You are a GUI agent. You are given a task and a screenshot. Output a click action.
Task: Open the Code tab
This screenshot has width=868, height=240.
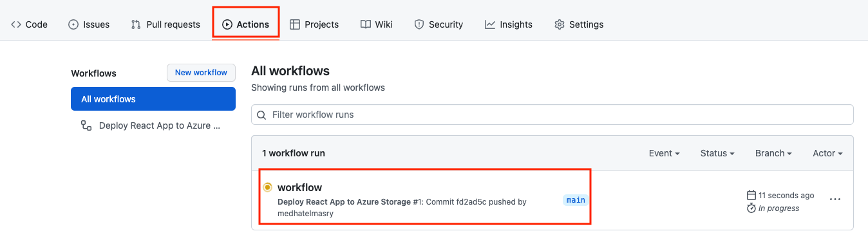click(29, 24)
